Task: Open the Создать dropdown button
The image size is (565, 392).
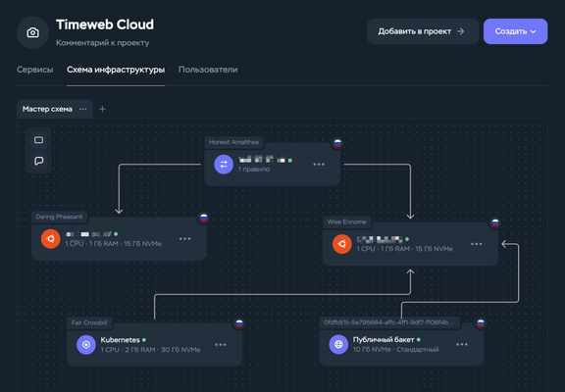Action: click(x=515, y=31)
